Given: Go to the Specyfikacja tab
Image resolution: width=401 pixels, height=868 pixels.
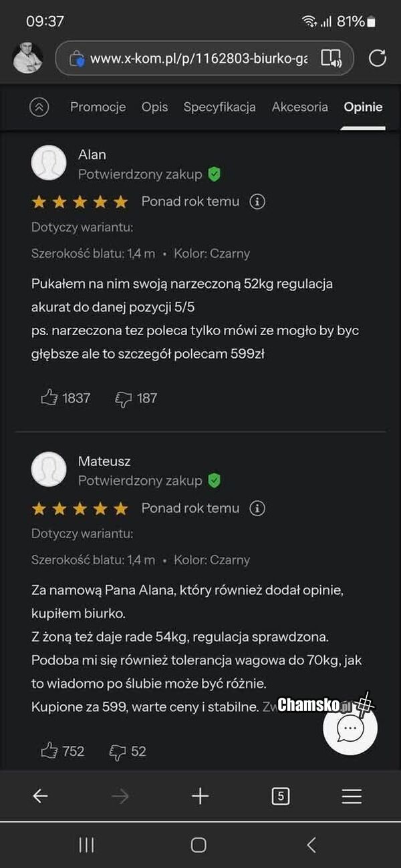Looking at the screenshot, I should pyautogui.click(x=219, y=107).
